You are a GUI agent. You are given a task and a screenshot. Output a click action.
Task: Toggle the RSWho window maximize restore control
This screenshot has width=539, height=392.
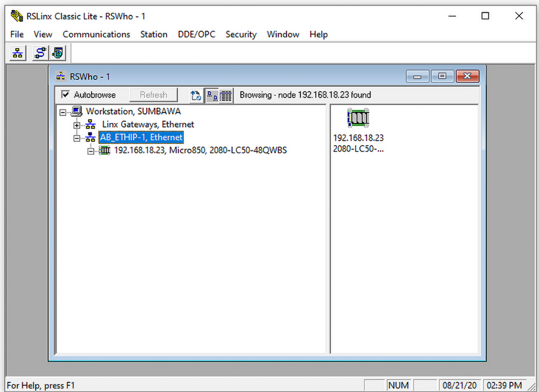(442, 76)
